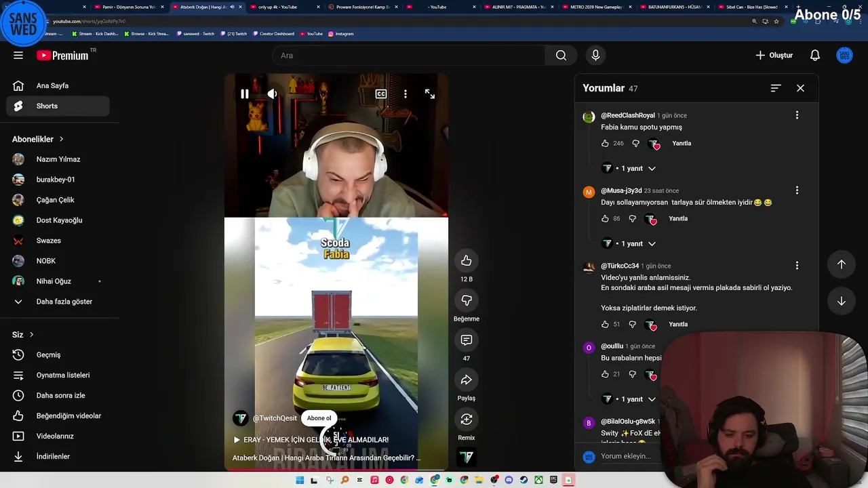Open the YouTube hamburger guide menu
Viewport: 868px width, 488px height.
click(18, 56)
